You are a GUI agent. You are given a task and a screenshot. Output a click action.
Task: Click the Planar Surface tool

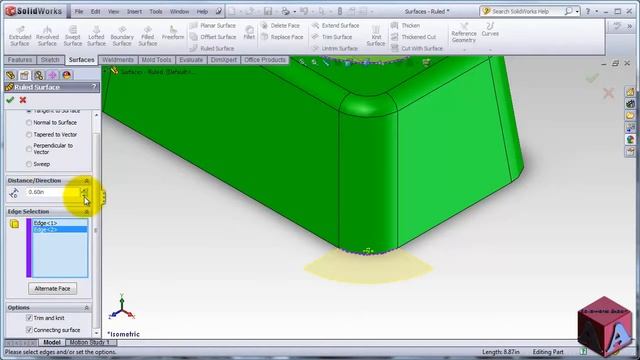[213, 25]
